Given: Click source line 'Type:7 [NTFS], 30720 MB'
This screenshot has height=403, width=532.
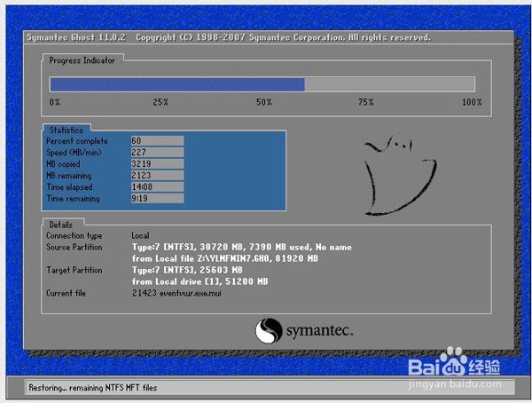Looking at the screenshot, I should 241,247.
